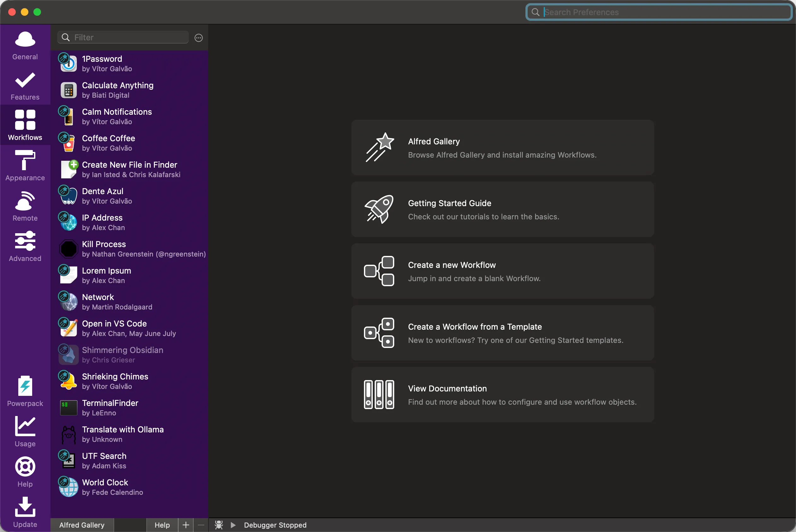Screen dimensions: 796x532
Task: Click the World Clock globe icon
Action: pos(68,487)
